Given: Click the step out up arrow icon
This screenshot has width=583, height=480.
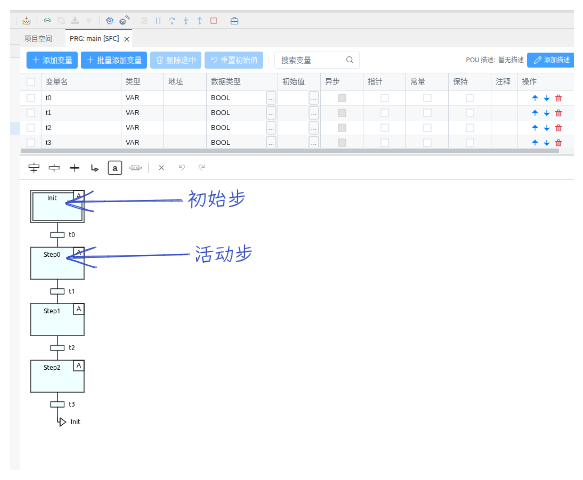Looking at the screenshot, I should [x=200, y=21].
